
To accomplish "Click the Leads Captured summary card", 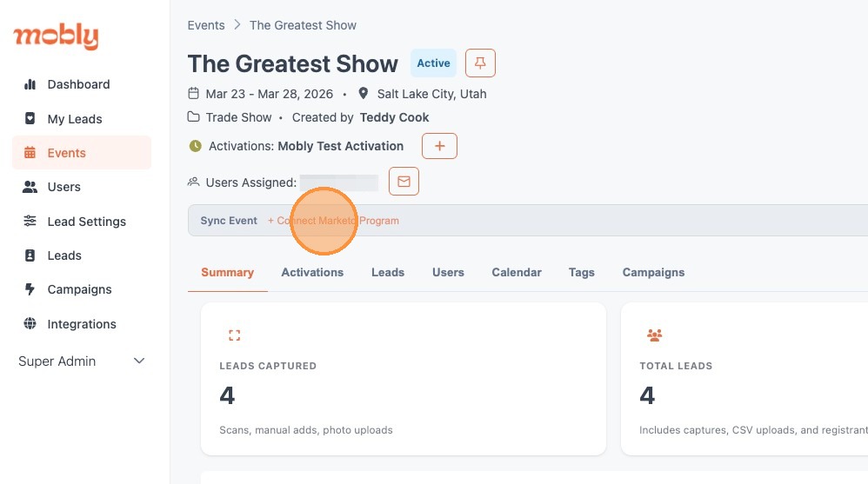I will point(403,378).
